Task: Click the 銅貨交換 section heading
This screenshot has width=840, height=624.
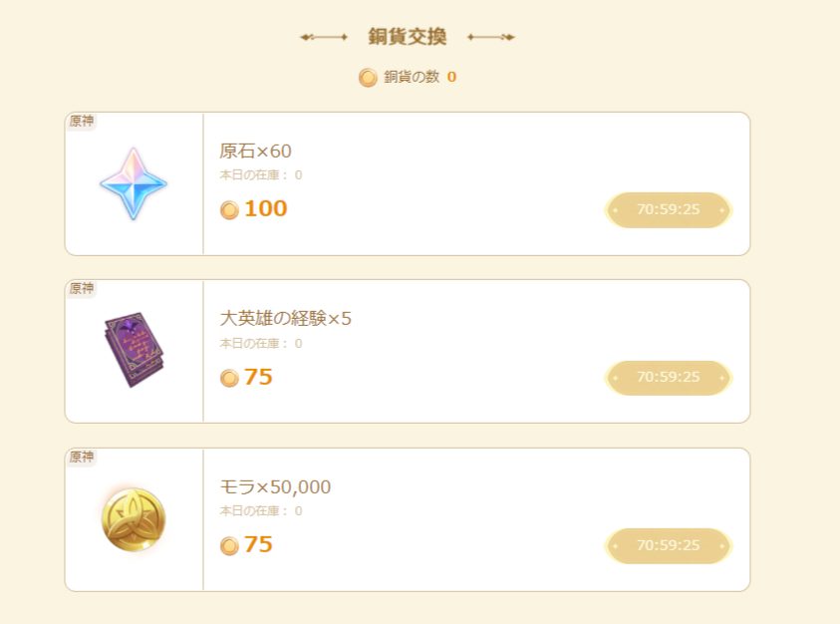Action: 408,38
